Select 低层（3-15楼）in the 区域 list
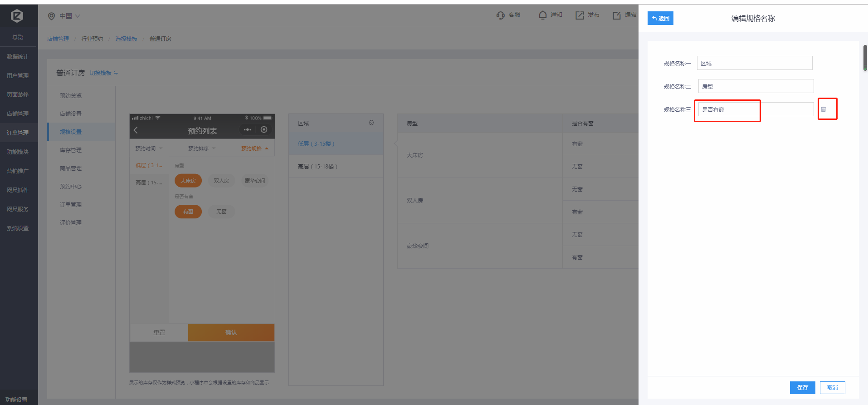868x405 pixels. [336, 143]
